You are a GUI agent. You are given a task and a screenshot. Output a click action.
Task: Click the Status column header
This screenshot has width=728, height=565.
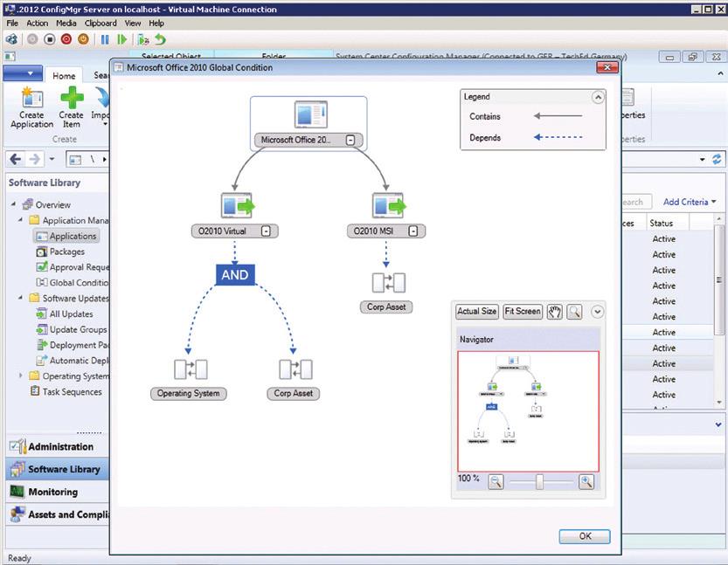[661, 224]
